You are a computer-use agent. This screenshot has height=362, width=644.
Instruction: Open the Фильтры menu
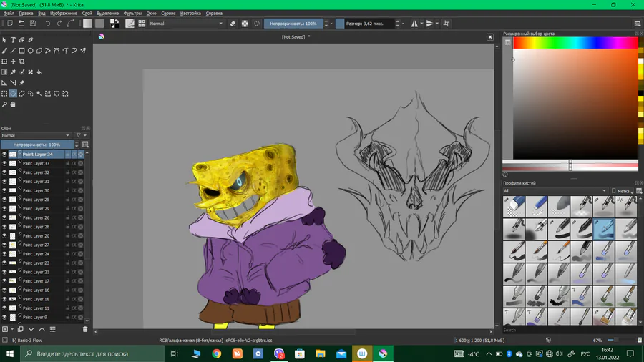132,13
